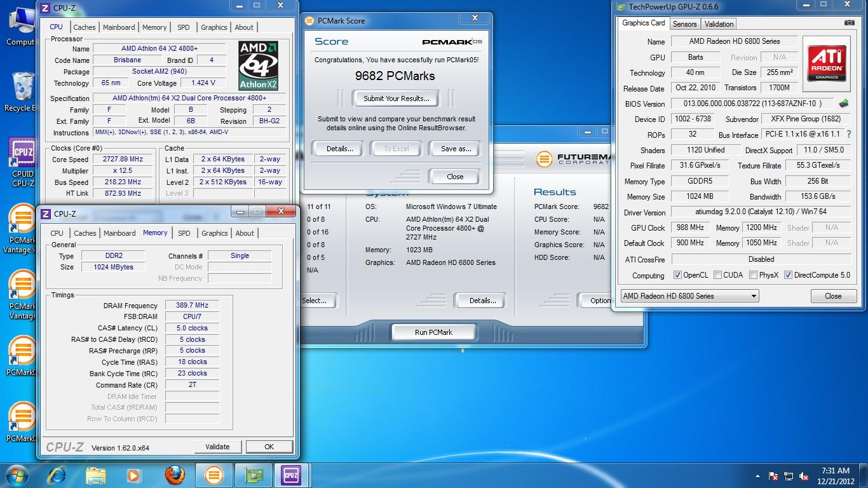The height and width of the screenshot is (488, 868).
Task: Launch Internet Explorer from the taskbar
Action: [x=57, y=475]
